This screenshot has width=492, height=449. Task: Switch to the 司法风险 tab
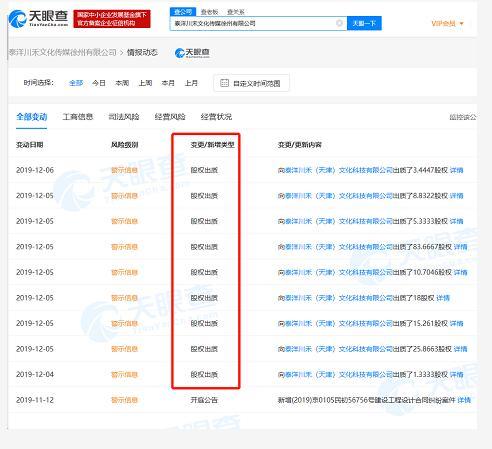click(124, 117)
